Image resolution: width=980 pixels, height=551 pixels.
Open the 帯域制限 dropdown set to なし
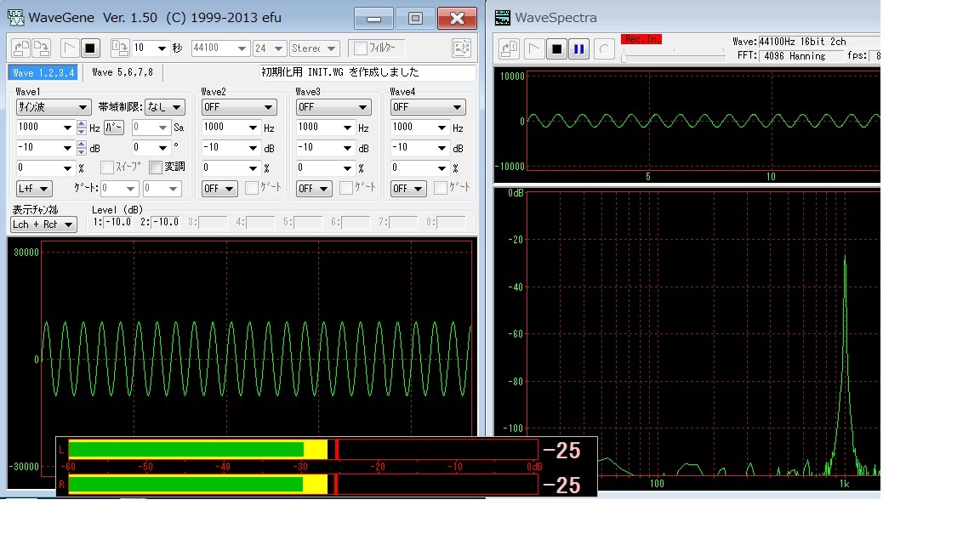(165, 107)
